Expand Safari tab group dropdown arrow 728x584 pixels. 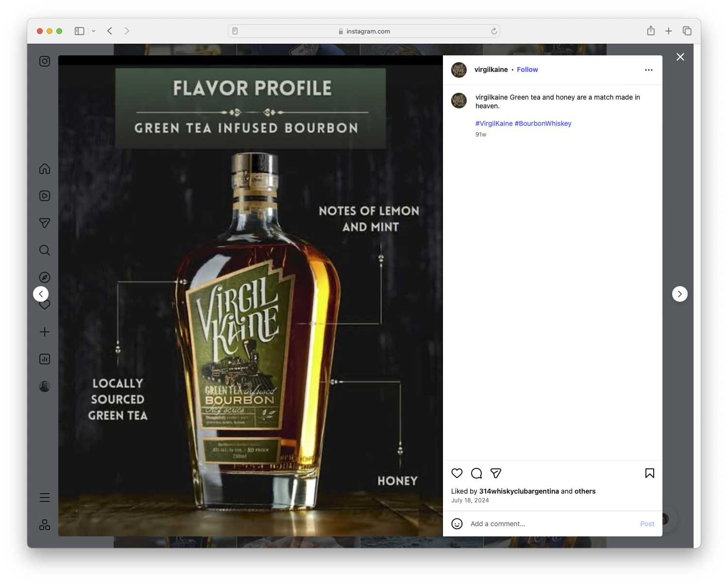pos(94,31)
